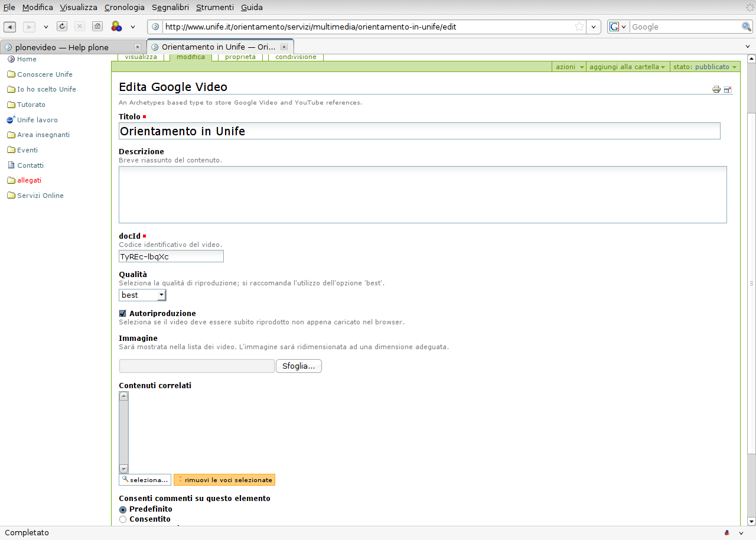Image resolution: width=756 pixels, height=540 pixels.
Task: Choose the Consentito comments radio option
Action: tap(123, 519)
